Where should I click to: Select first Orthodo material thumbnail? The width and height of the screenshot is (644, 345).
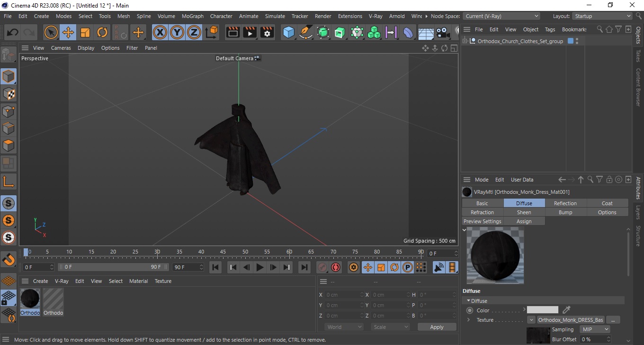pyautogui.click(x=30, y=302)
